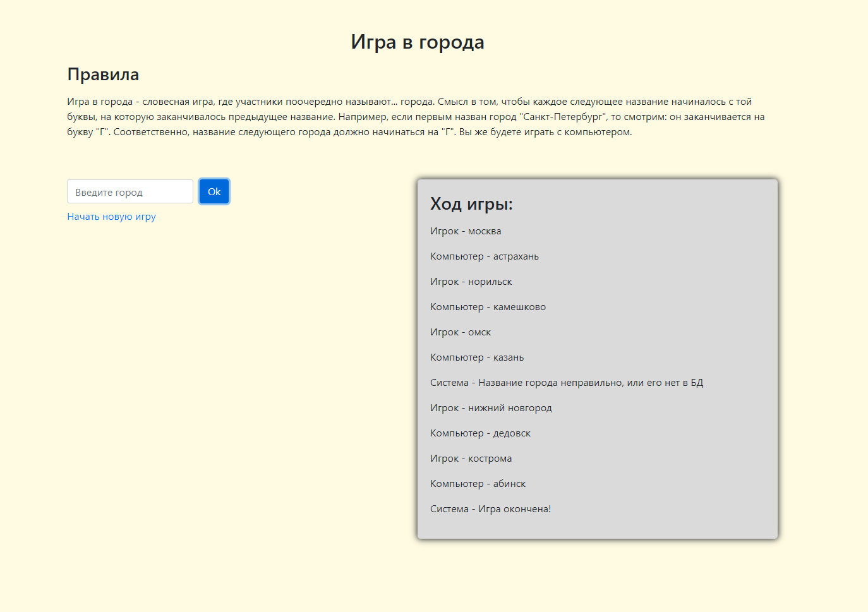
Task: Select the 'Компьютер - астрахань' log entry
Action: (485, 256)
